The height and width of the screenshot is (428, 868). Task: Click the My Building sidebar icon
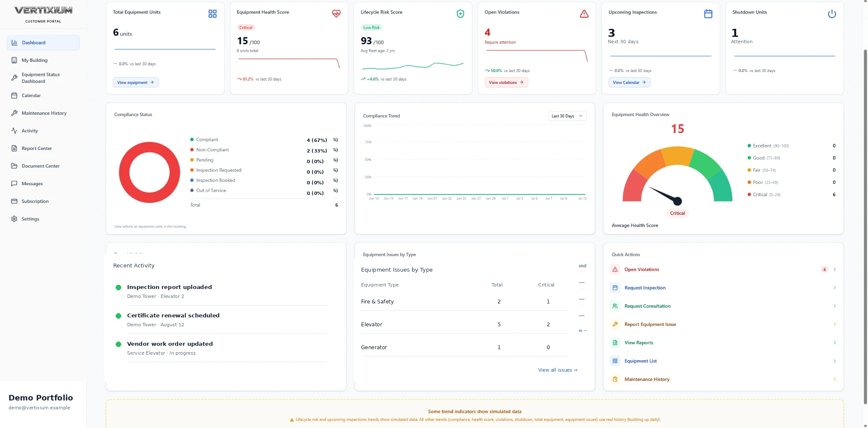pos(14,60)
